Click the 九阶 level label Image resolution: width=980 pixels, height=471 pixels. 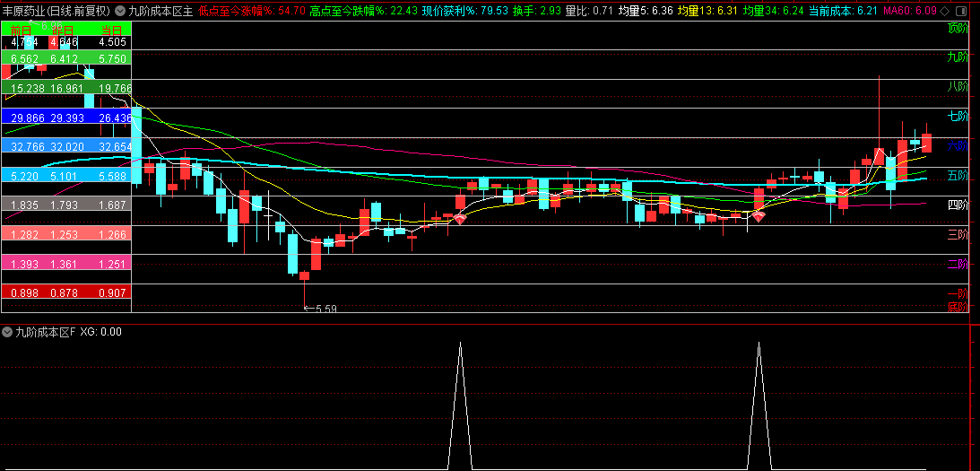click(958, 57)
